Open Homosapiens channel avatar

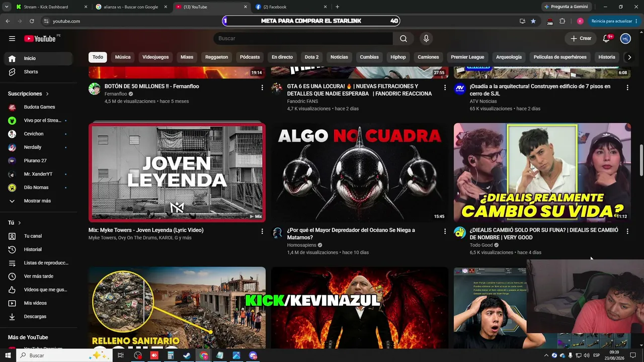coord(277,233)
